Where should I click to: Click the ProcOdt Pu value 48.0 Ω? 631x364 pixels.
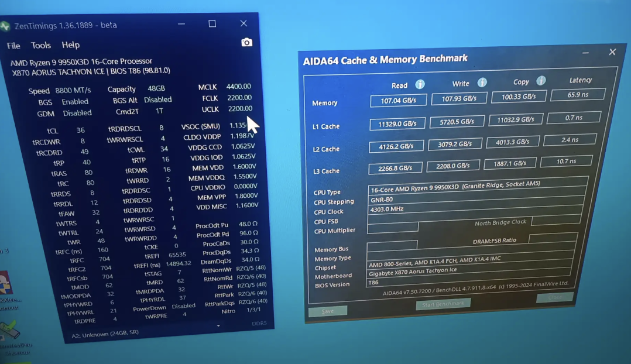(x=248, y=224)
